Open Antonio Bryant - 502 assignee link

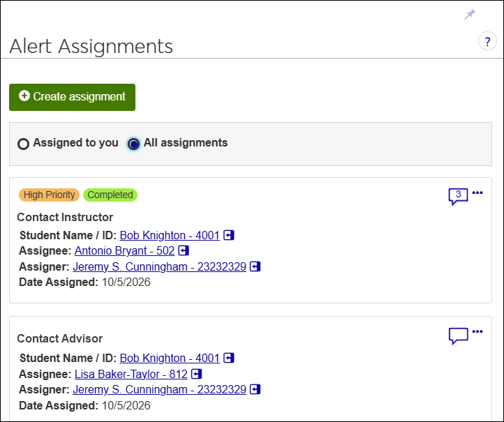coord(124,251)
